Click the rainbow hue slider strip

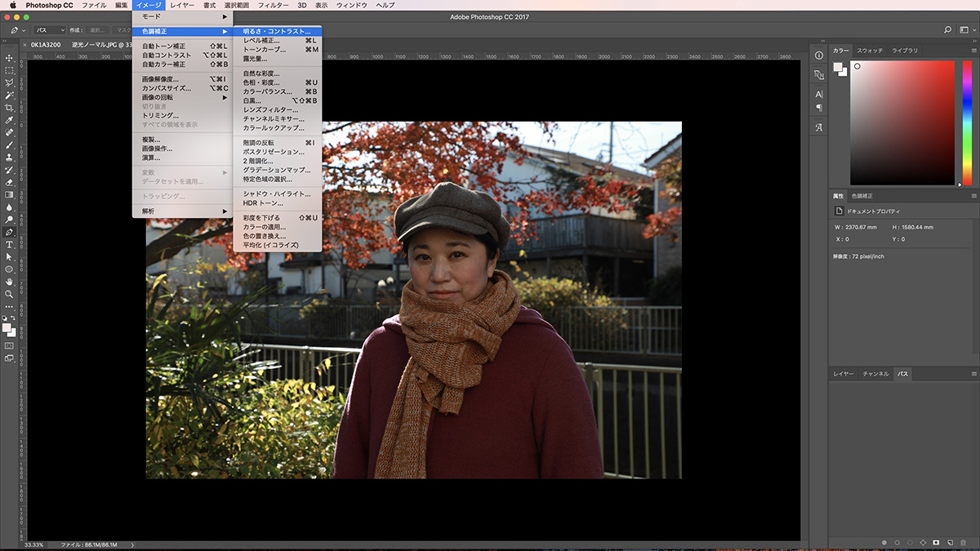966,122
